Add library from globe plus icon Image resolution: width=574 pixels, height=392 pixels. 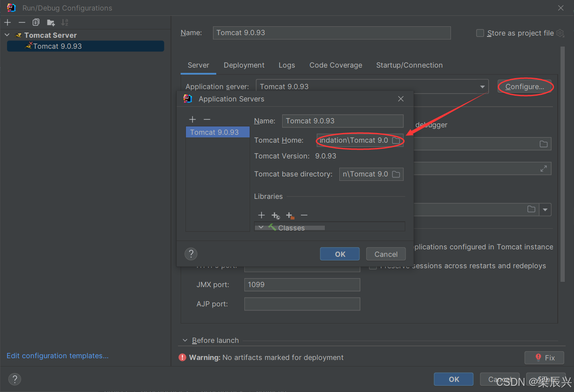point(276,215)
